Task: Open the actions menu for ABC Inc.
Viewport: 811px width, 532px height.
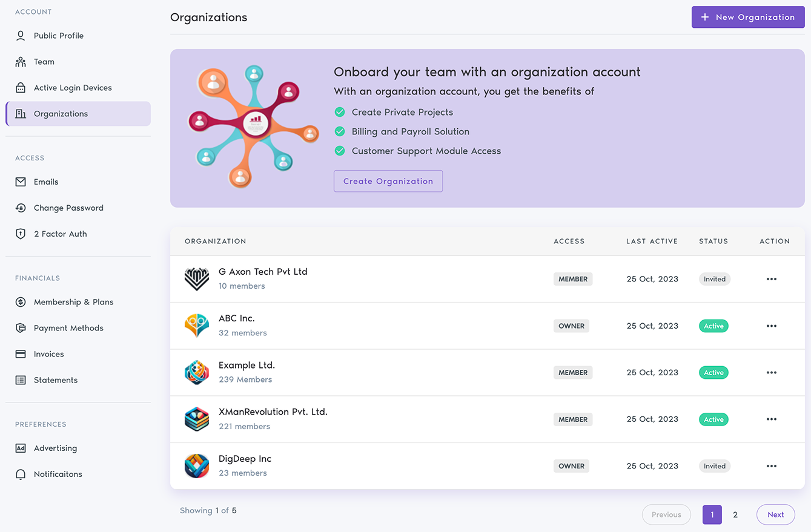Action: [x=771, y=326]
